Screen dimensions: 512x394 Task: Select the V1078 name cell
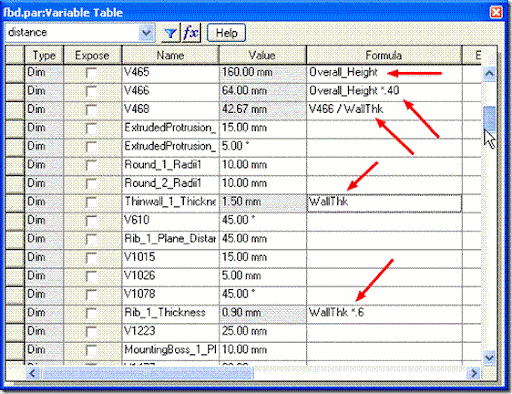click(x=170, y=295)
